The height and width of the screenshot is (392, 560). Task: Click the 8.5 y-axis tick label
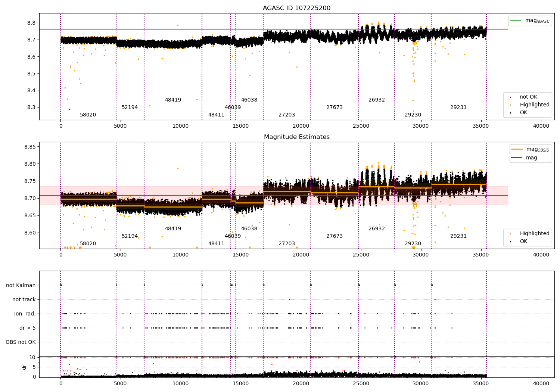[31, 74]
